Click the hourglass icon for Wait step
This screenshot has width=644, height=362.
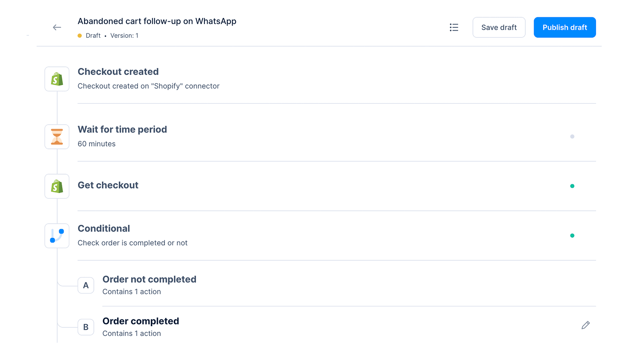coord(57,137)
